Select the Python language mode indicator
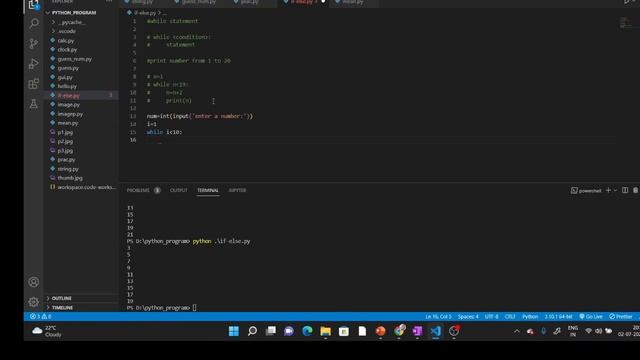Viewport: 640px width, 360px height. (x=530, y=316)
